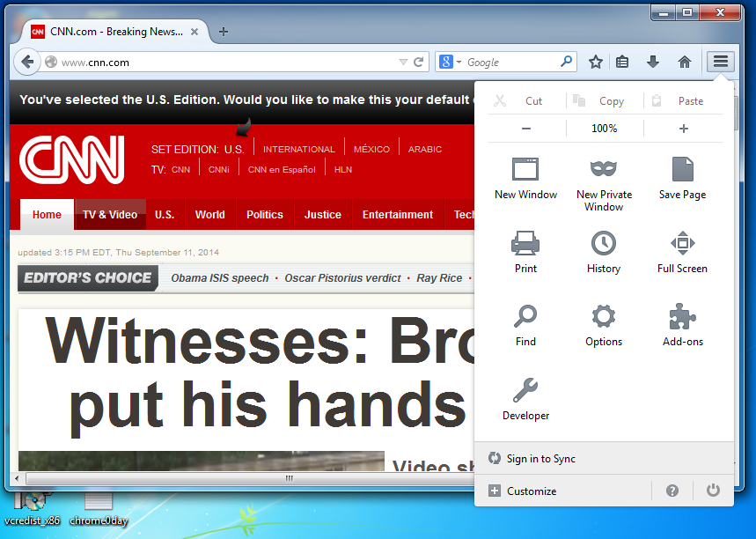Open the Entertainment section
756x539 pixels.
tap(398, 215)
